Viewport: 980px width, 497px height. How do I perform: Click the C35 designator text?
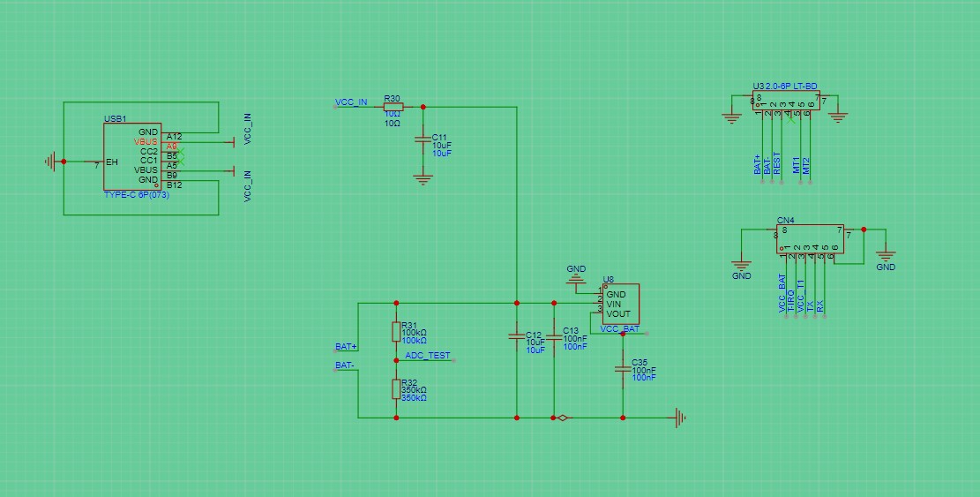tap(640, 363)
